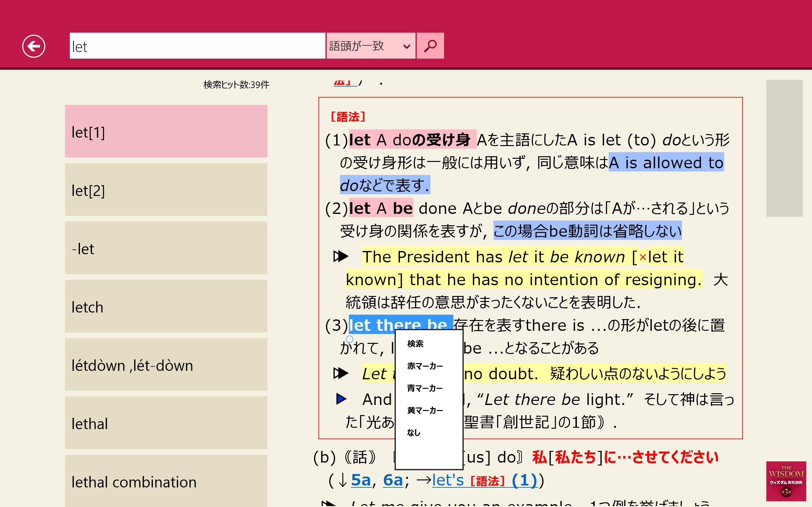Apply 赤マーカー from the context menu
This screenshot has width=812, height=507.
(425, 366)
